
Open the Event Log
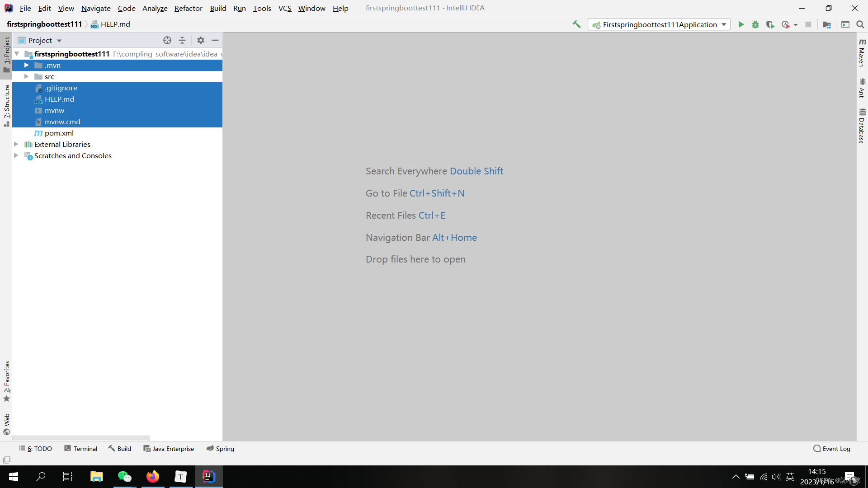[x=831, y=448]
